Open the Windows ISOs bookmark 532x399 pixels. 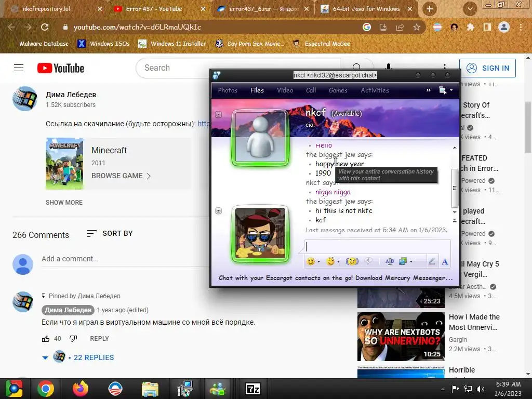pyautogui.click(x=104, y=44)
